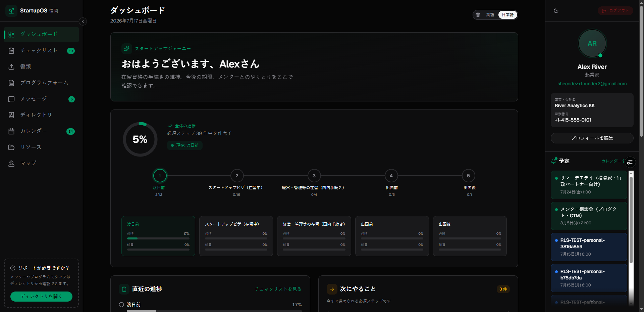644x312 pixels.
Task: Click the schedule list scrollbar up arrow
Action: (631, 173)
